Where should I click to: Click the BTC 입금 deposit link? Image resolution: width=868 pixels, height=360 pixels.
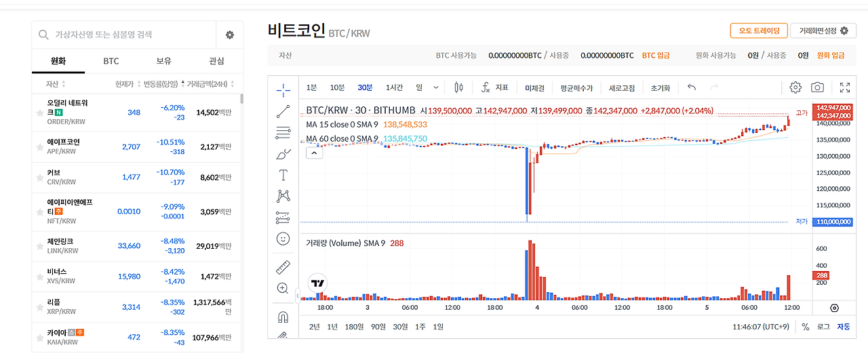(656, 56)
